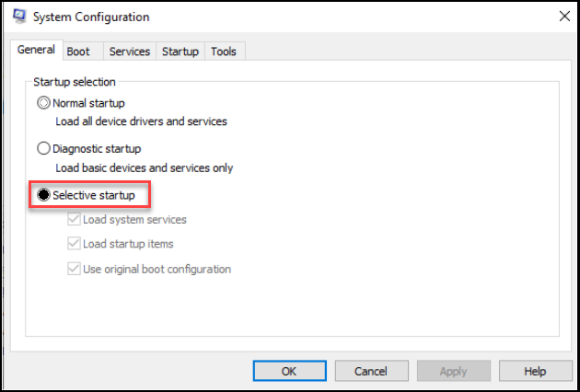Close the System Configuration window
The image size is (580, 392).
(x=564, y=17)
